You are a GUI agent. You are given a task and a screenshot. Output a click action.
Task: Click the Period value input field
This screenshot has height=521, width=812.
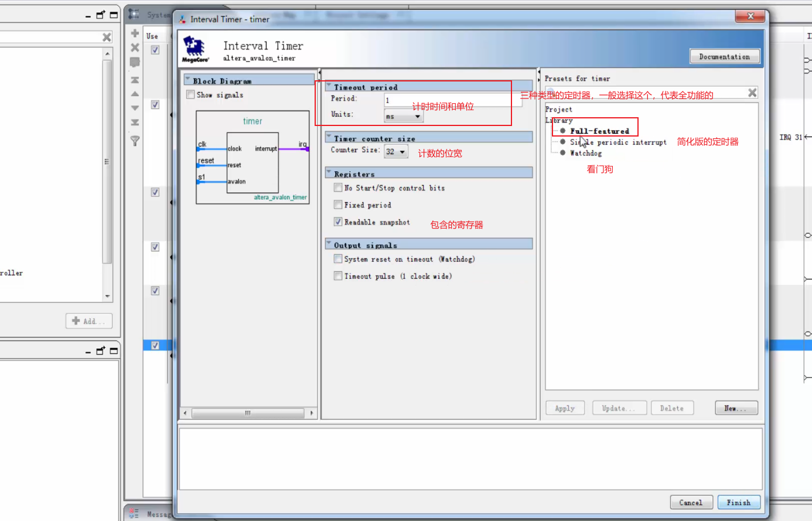[453, 100]
